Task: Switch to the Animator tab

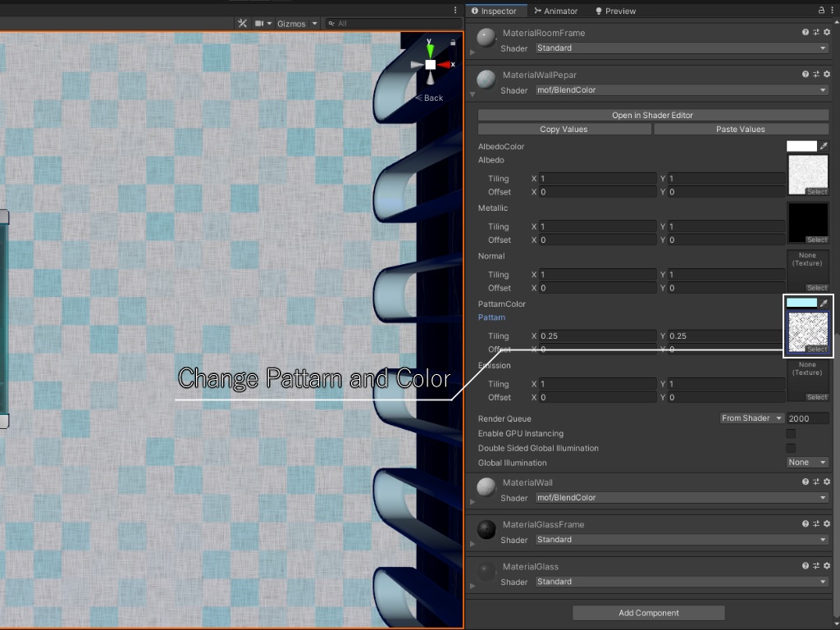Action: coord(556,11)
